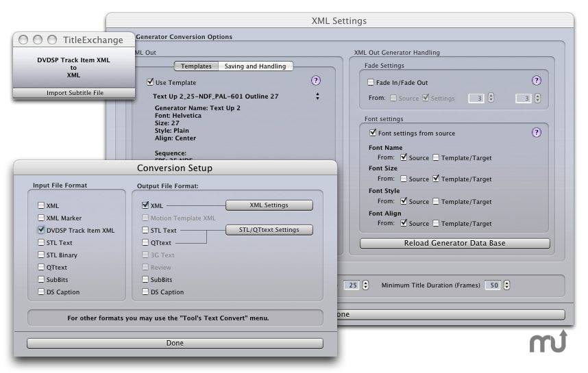Click the TitleExchange window close button

[x=23, y=40]
